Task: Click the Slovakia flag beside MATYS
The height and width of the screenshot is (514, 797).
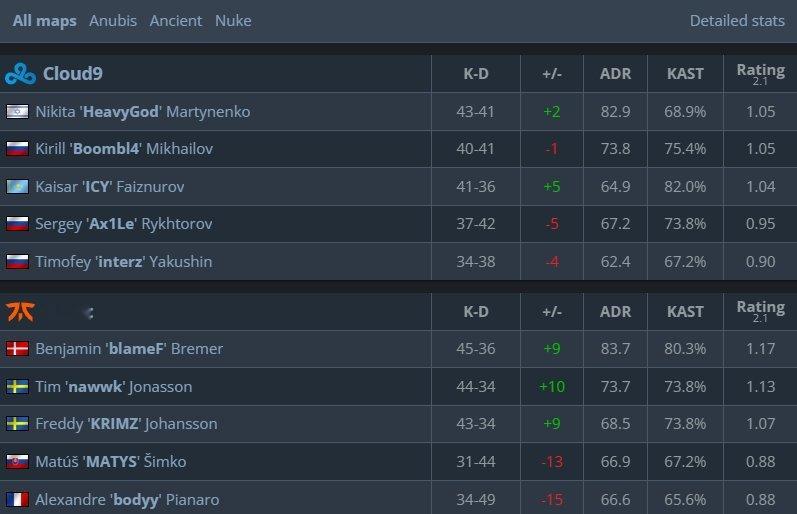Action: pyautogui.click(x=17, y=462)
